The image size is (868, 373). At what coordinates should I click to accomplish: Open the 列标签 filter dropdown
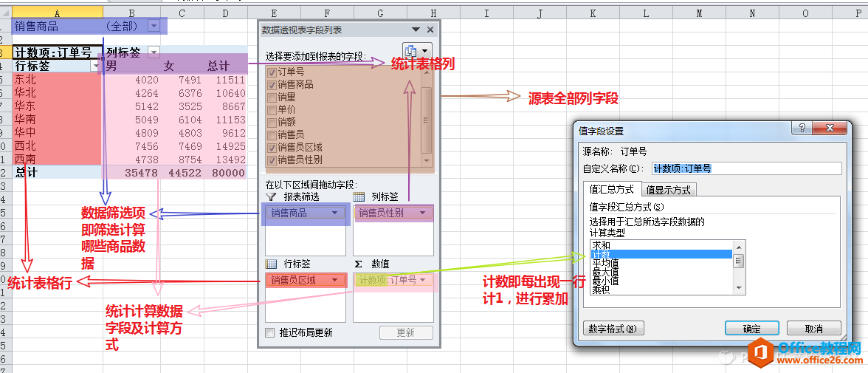point(154,52)
